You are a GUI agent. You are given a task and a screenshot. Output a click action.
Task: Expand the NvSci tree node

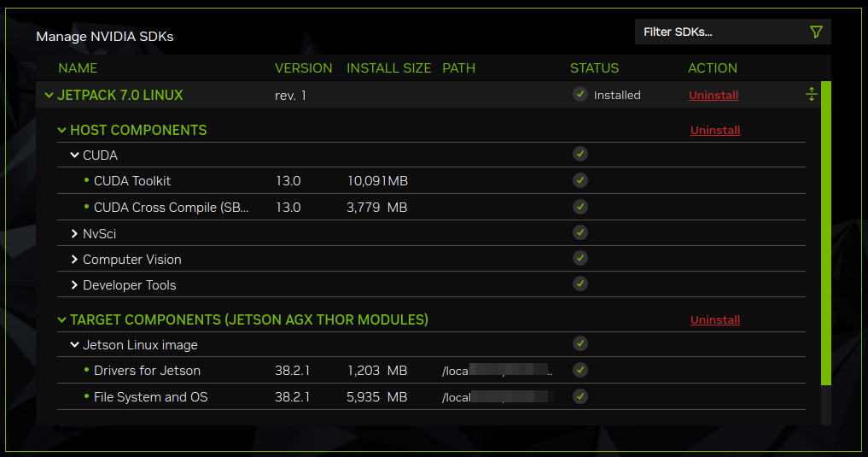tap(74, 234)
